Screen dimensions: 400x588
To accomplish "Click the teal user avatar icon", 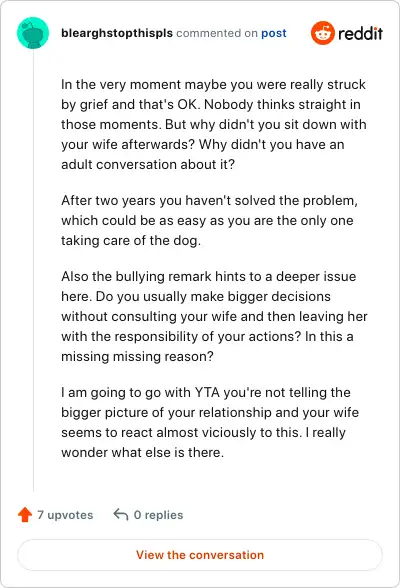I will pos(33,33).
